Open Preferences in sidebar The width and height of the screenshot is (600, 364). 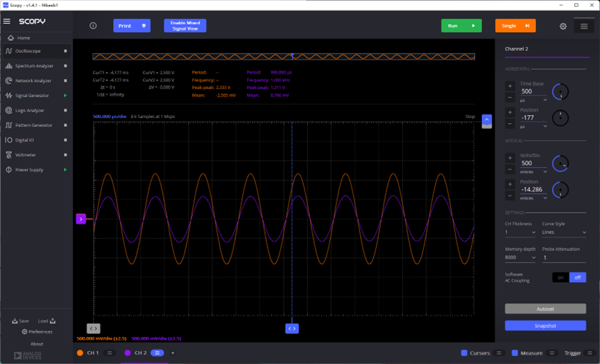[x=37, y=332]
